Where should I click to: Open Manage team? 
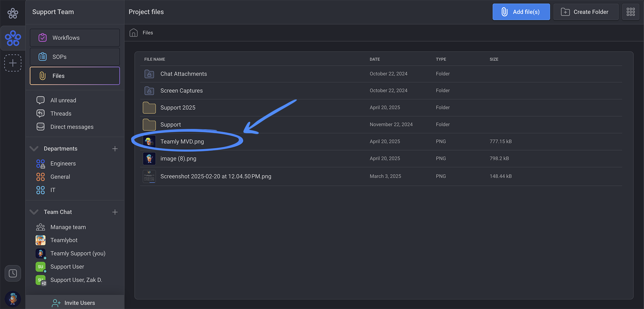pyautogui.click(x=68, y=227)
